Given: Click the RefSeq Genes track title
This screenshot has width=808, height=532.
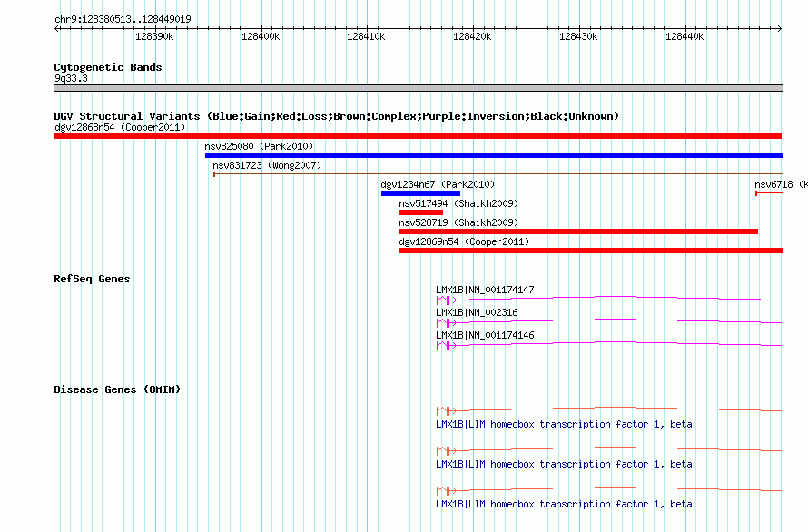Looking at the screenshot, I should (x=92, y=279).
